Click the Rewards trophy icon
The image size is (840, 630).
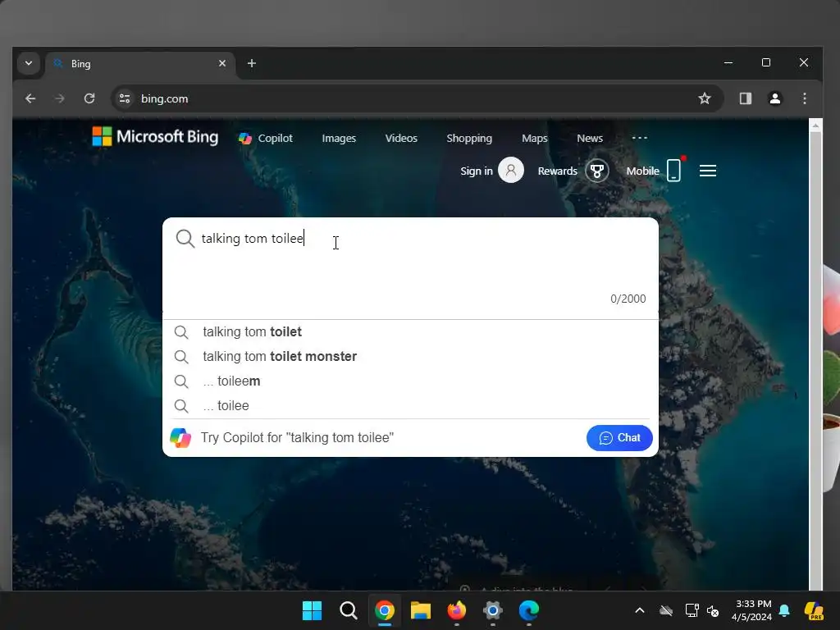(597, 171)
